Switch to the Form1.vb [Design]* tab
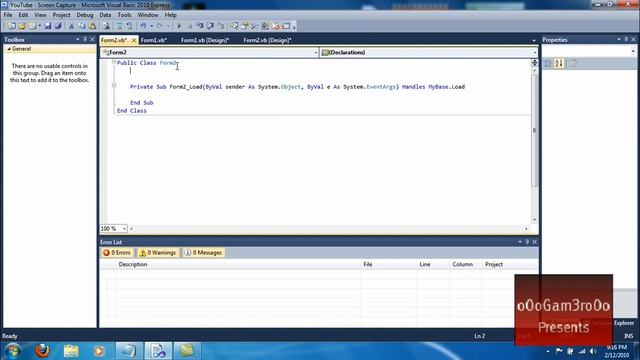 tap(205, 40)
